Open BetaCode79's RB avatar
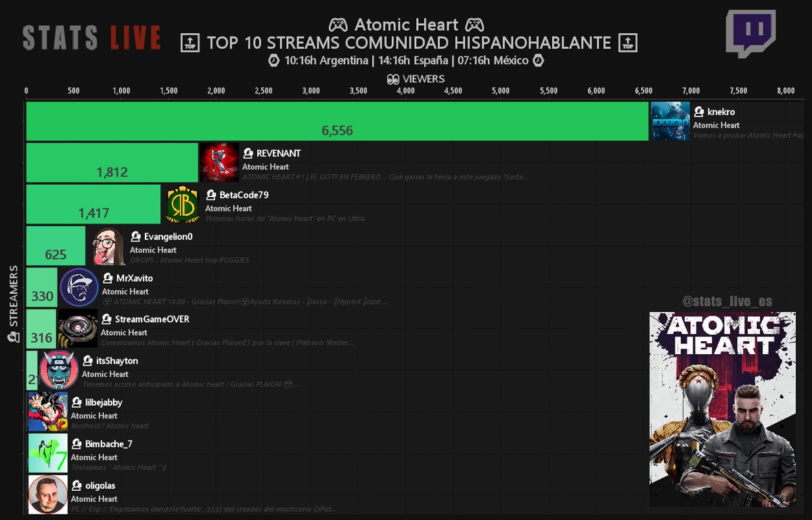The width and height of the screenshot is (812, 520). click(183, 204)
